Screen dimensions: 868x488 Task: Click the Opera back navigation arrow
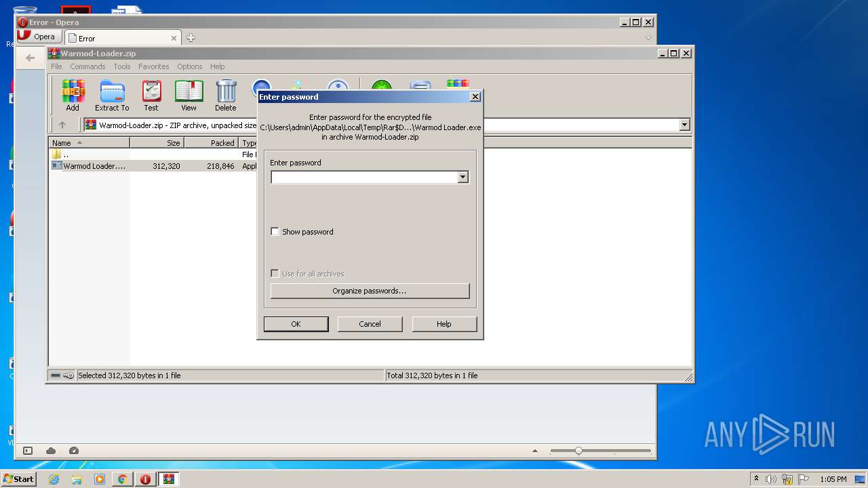[30, 58]
